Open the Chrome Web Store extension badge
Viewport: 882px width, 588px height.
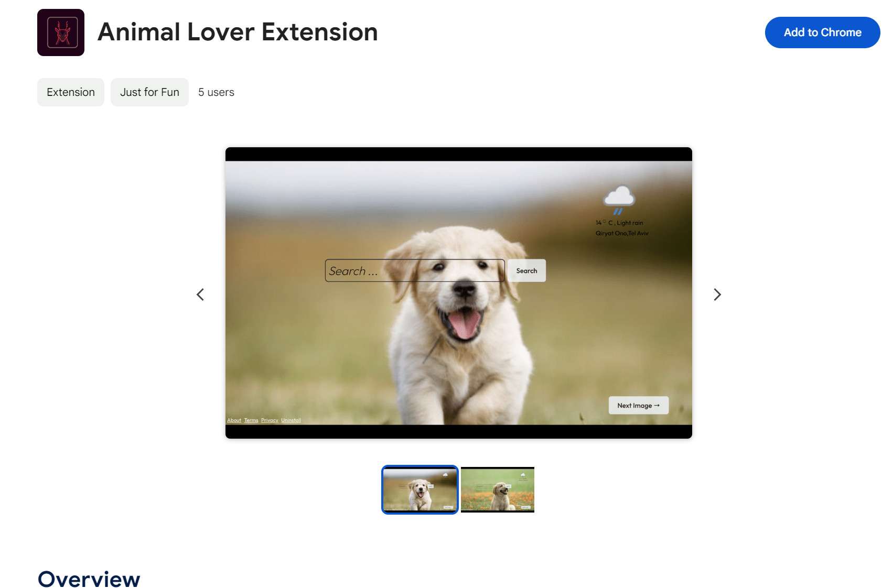coord(71,92)
